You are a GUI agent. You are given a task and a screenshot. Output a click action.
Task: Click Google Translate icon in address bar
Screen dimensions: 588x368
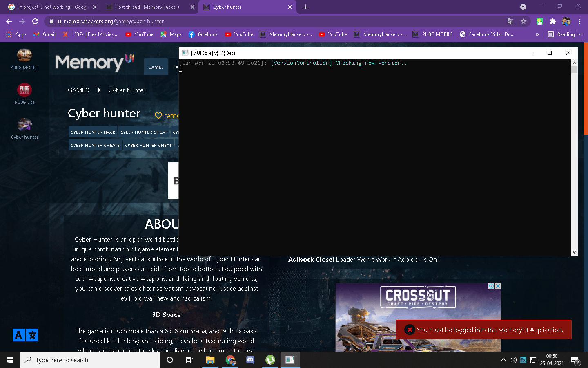[x=510, y=21]
